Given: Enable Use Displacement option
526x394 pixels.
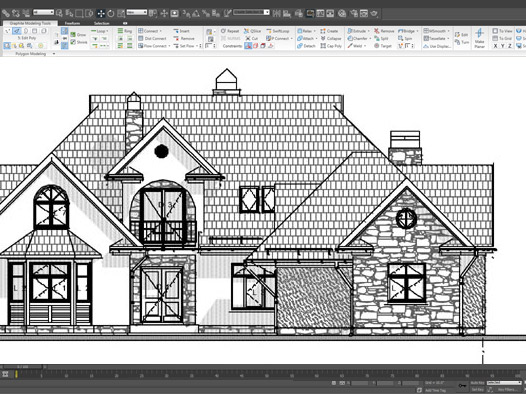Looking at the screenshot, I should pos(437,46).
